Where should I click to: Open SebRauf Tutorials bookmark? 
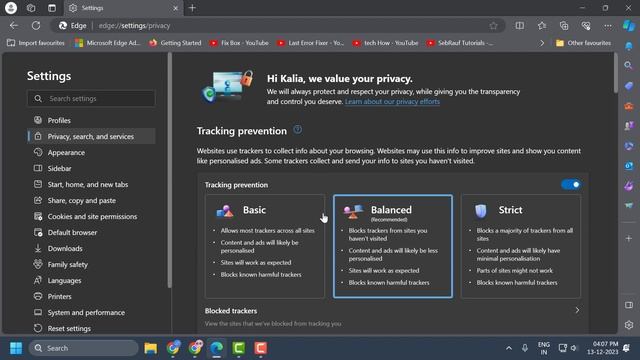tap(460, 43)
